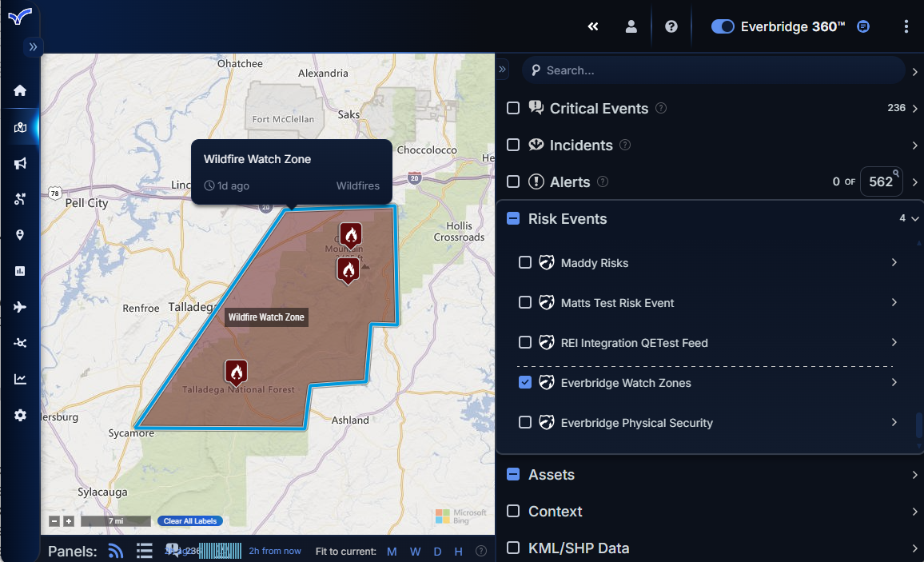Screen dimensions: 924x562
Task: Expand the Critical Events section
Action: (914, 109)
